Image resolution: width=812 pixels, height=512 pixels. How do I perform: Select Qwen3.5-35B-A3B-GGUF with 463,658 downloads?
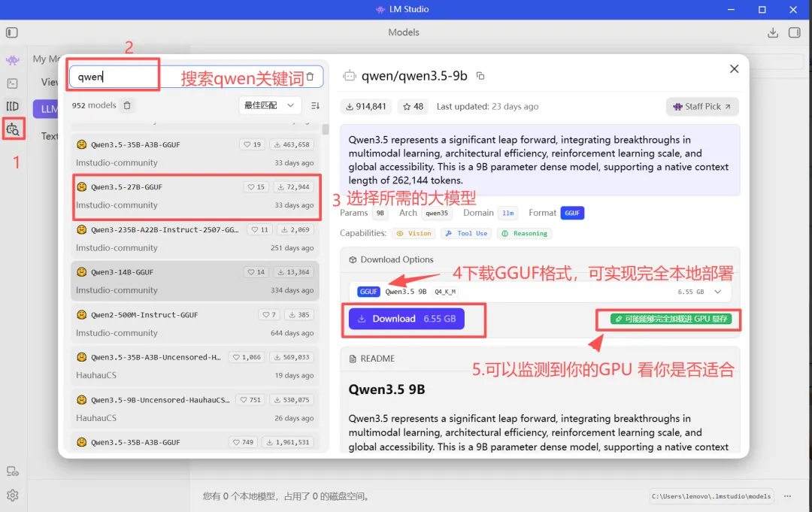coord(195,154)
